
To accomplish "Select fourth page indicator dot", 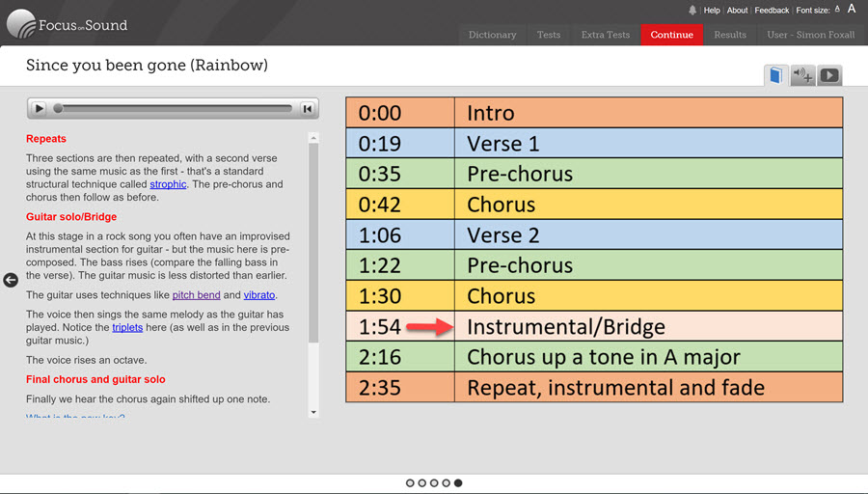I will (447, 483).
